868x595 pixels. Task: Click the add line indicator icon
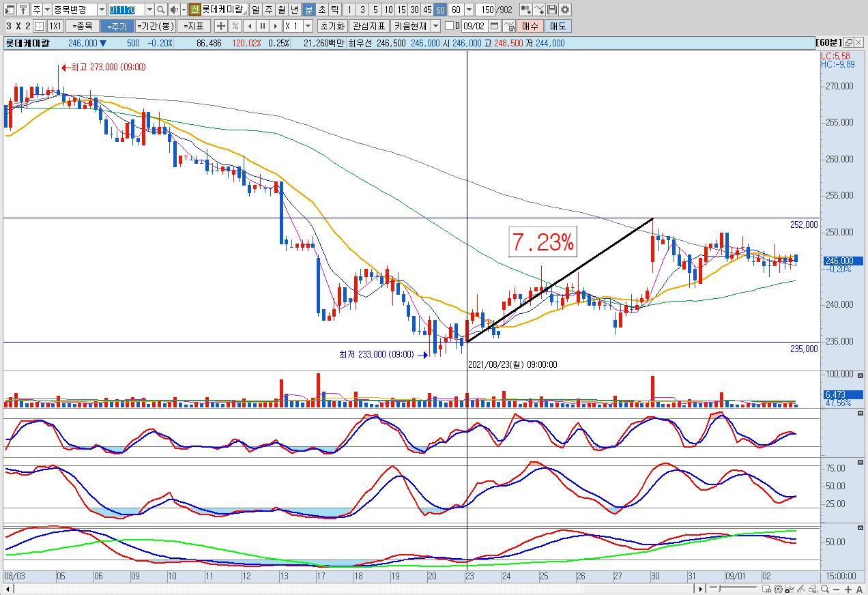pos(539,10)
